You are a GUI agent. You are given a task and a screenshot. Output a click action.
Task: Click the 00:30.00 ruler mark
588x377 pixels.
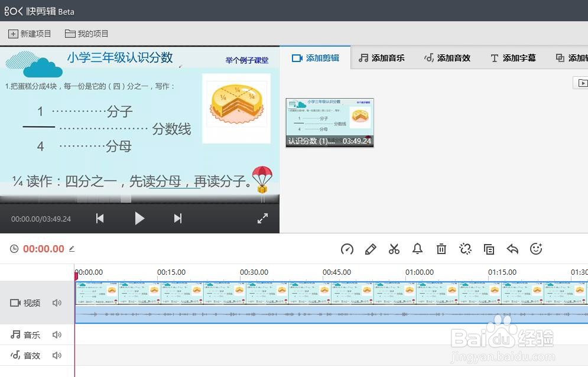coord(254,272)
